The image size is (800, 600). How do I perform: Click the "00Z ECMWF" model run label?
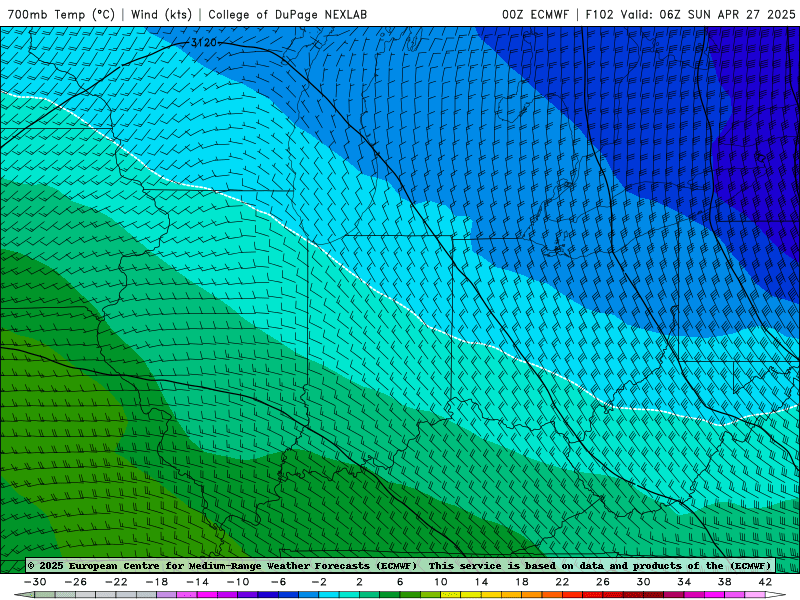pos(535,14)
